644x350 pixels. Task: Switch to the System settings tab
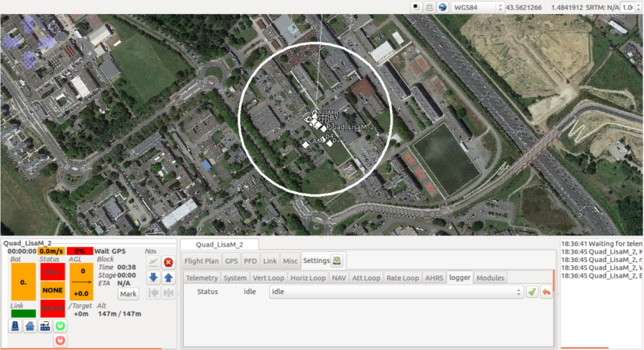pyautogui.click(x=235, y=278)
